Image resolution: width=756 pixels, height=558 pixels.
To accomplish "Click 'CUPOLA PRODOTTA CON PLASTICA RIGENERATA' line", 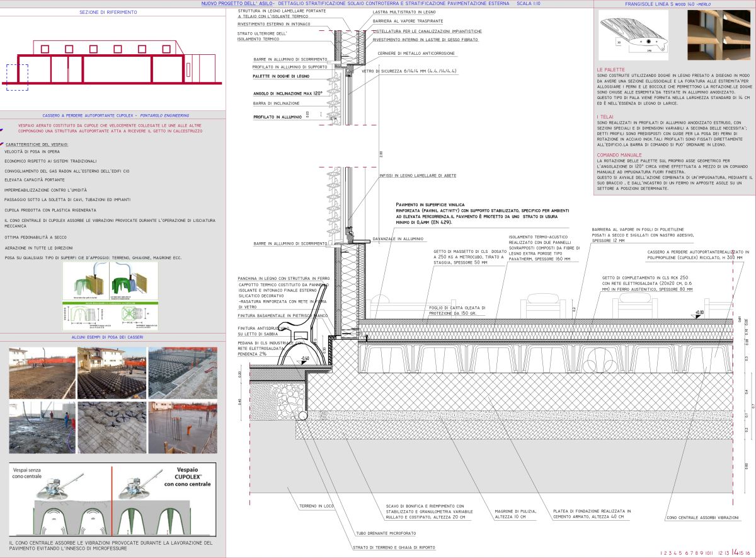I will [x=50, y=209].
